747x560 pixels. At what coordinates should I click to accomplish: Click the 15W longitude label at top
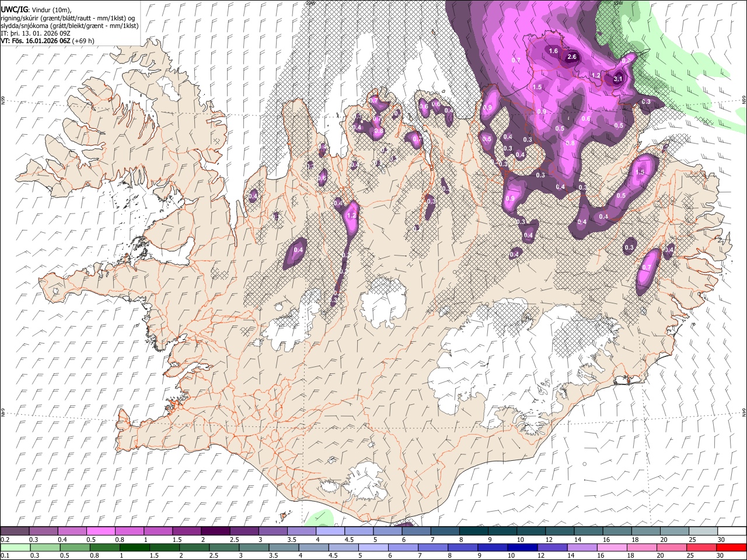click(619, 3)
